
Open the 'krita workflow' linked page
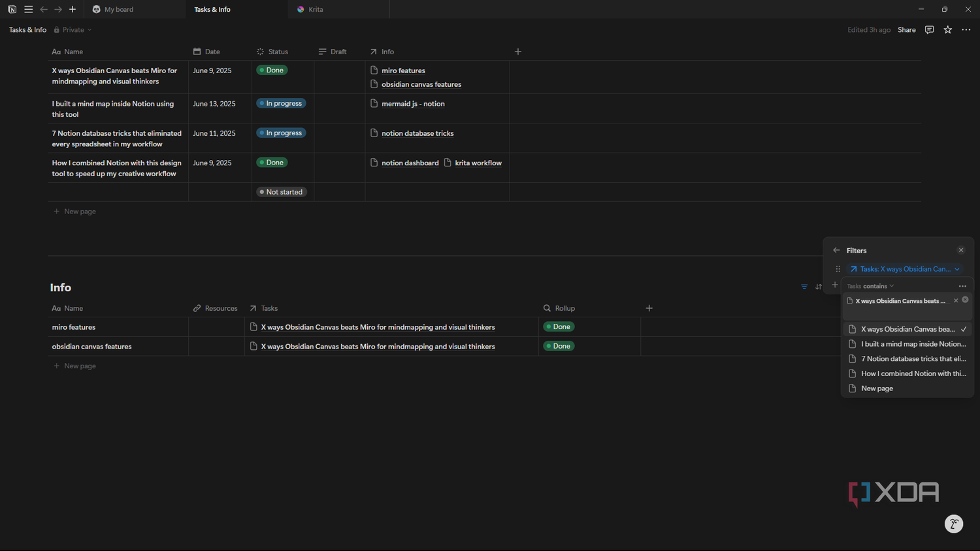pos(478,163)
